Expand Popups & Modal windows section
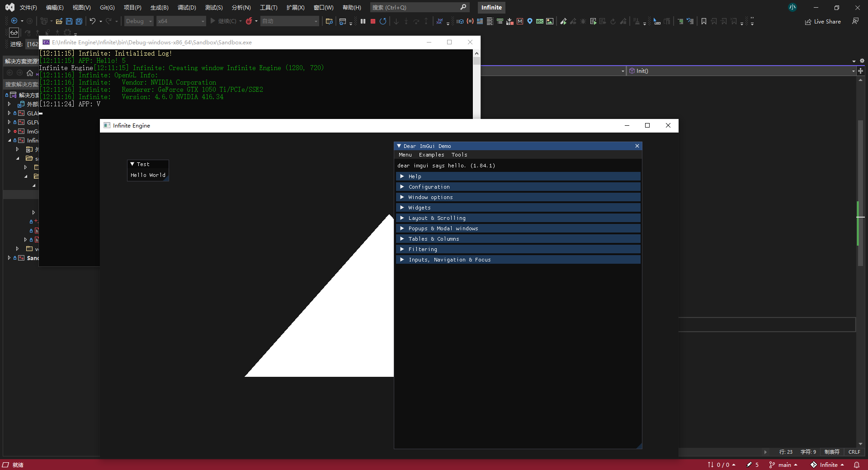868x470 pixels. tap(518, 228)
